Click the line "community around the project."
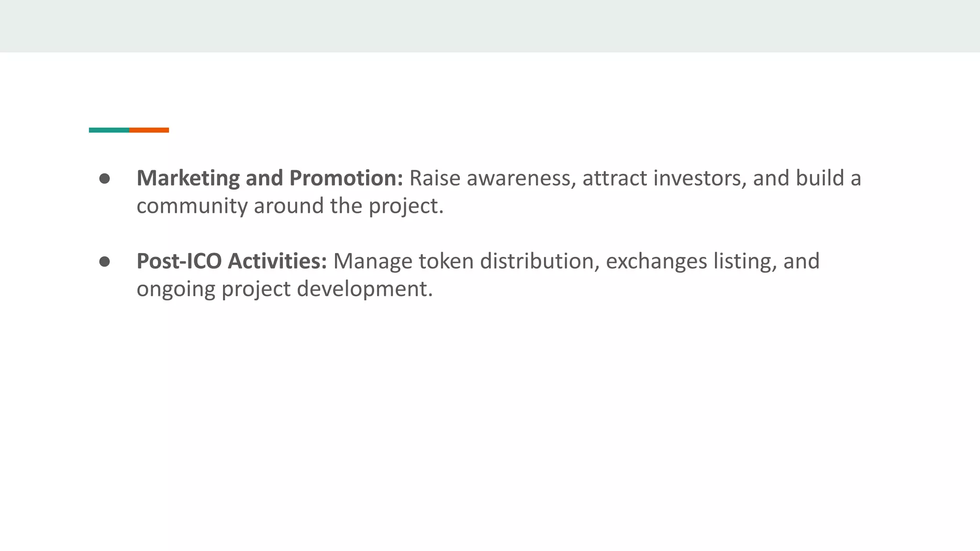Viewport: 980px width, 551px height. [x=290, y=206]
